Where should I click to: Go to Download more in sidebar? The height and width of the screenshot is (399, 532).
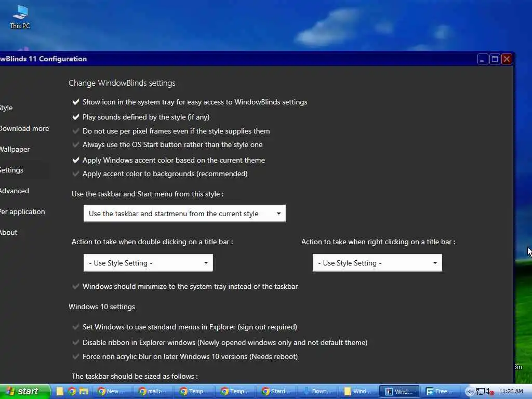24,129
